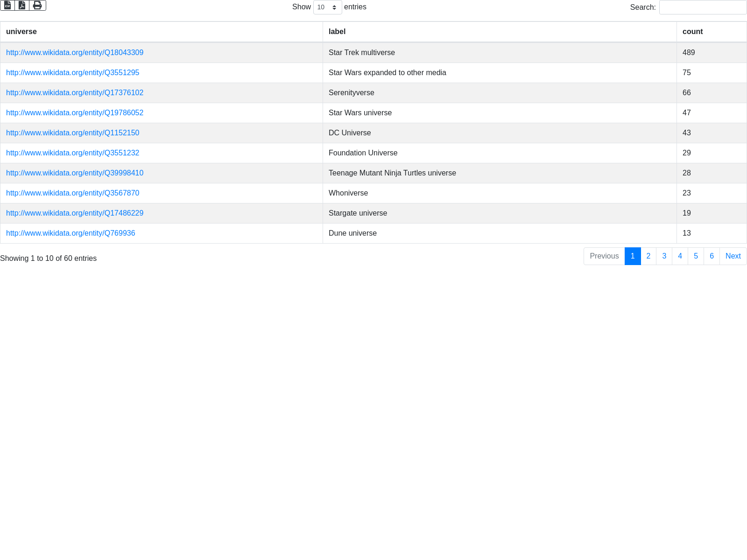This screenshot has height=560, width=747.
Task: Go to page 2 of results
Action: pos(648,256)
